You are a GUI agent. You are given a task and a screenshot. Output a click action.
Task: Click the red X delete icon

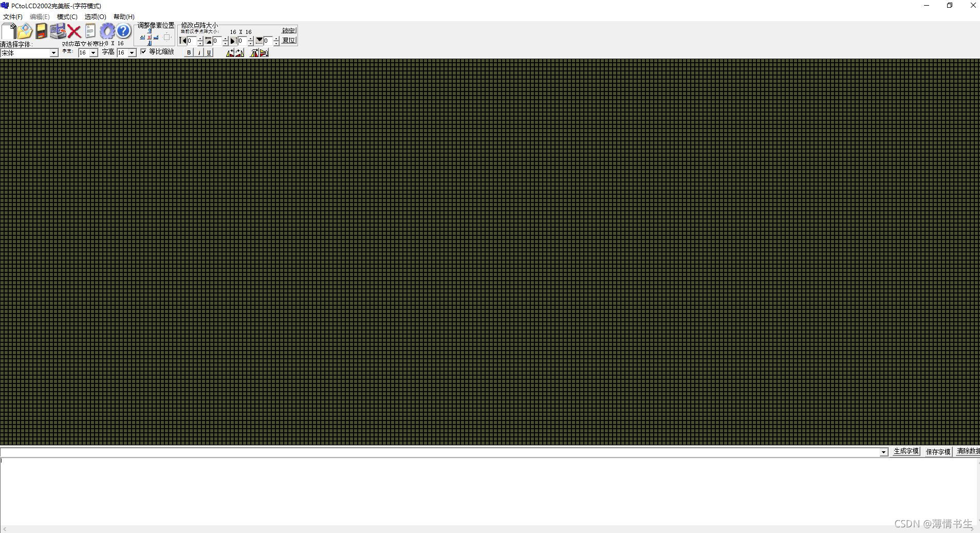(x=74, y=32)
